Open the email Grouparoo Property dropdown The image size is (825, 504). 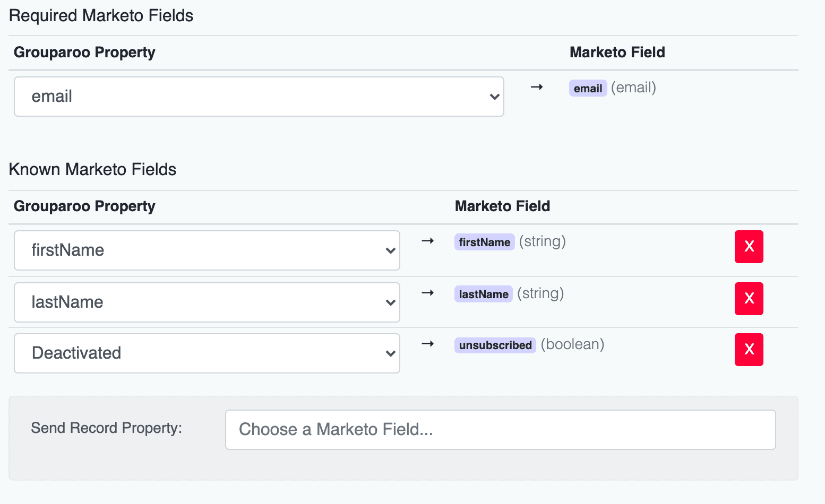(259, 97)
